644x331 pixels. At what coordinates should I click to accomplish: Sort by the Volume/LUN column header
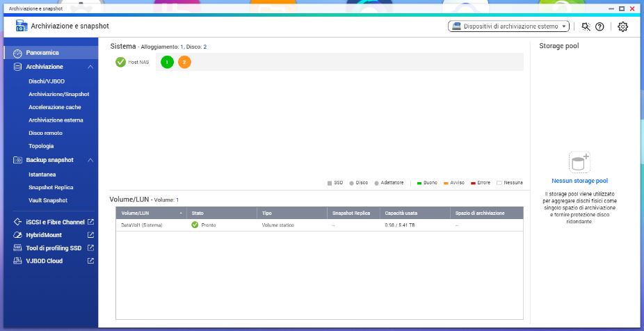click(x=150, y=213)
